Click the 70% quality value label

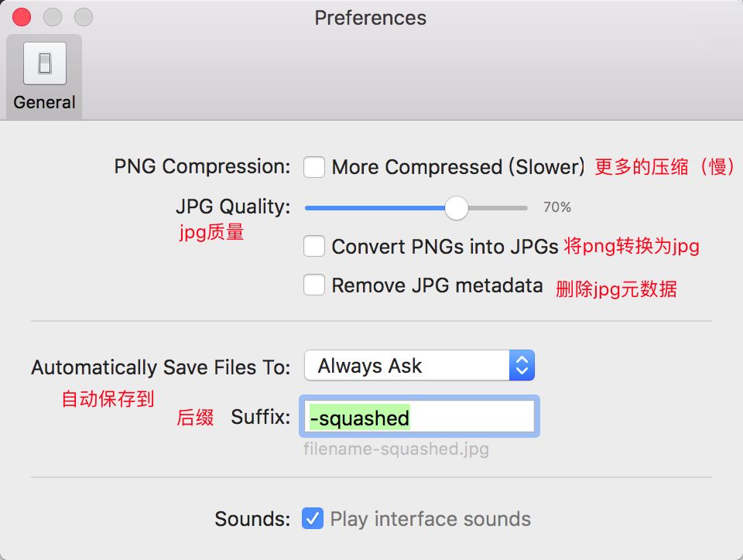click(557, 207)
